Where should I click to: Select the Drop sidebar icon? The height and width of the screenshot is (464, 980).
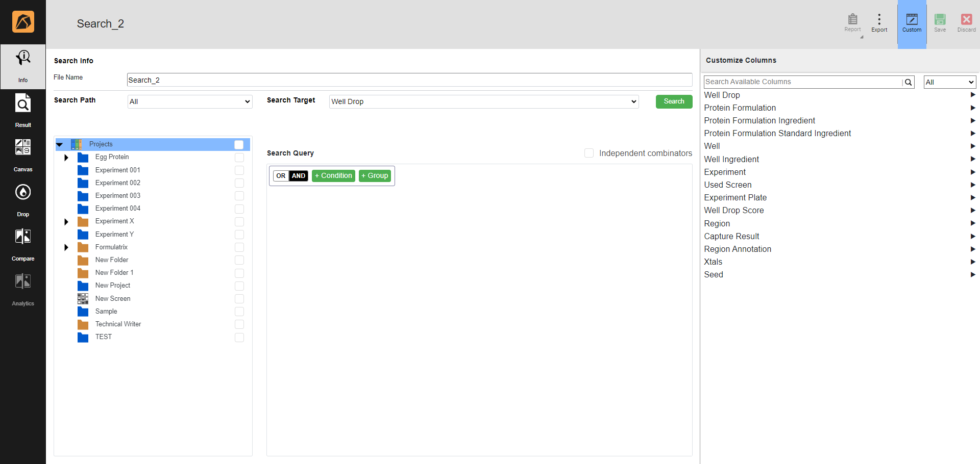[23, 198]
